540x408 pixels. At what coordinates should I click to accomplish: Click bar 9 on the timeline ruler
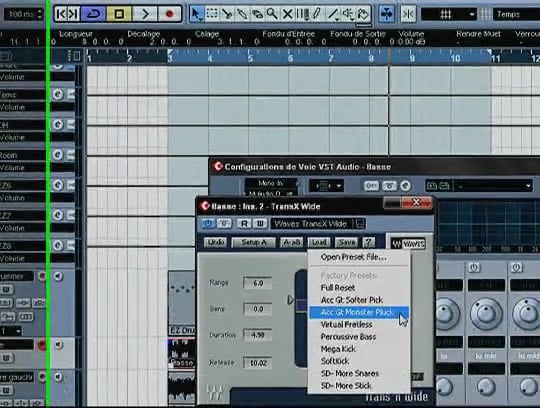pos(412,58)
